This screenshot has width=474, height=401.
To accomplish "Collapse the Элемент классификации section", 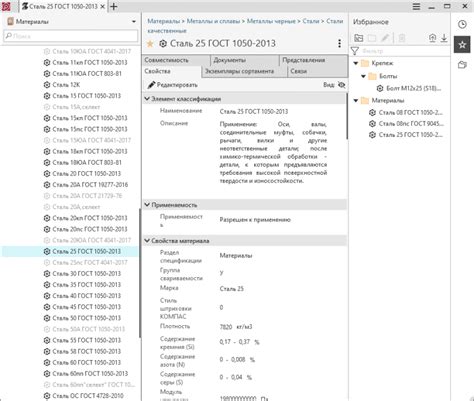I will [147, 99].
